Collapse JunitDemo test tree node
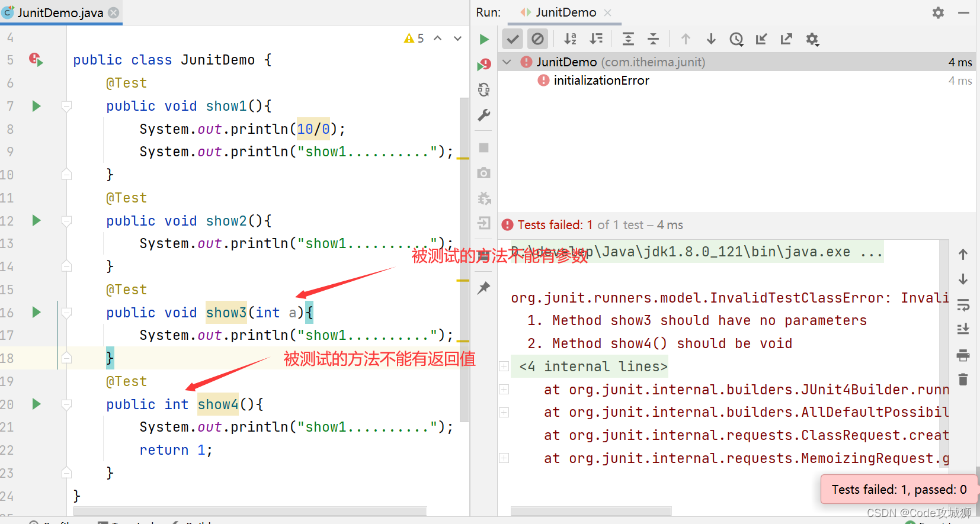980x524 pixels. click(x=507, y=62)
